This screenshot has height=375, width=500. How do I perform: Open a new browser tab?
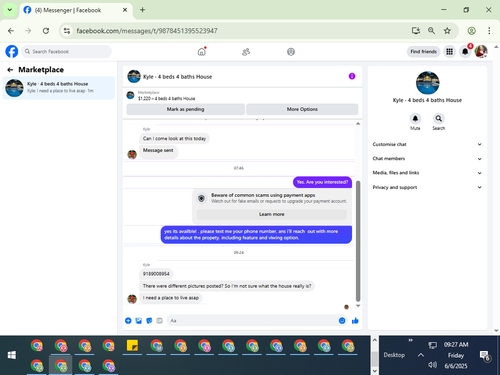(142, 10)
